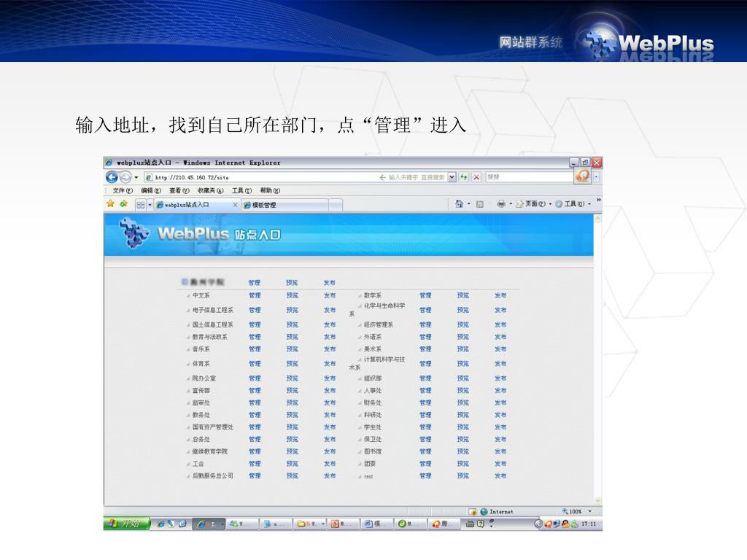Click the browser search input box
Screen dimensions: 747x560
click(530, 177)
